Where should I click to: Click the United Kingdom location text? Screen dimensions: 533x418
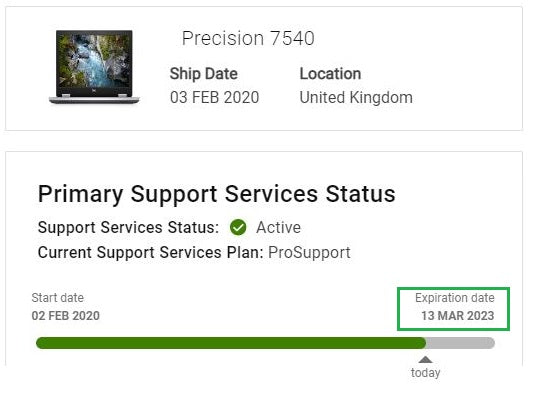click(x=356, y=98)
